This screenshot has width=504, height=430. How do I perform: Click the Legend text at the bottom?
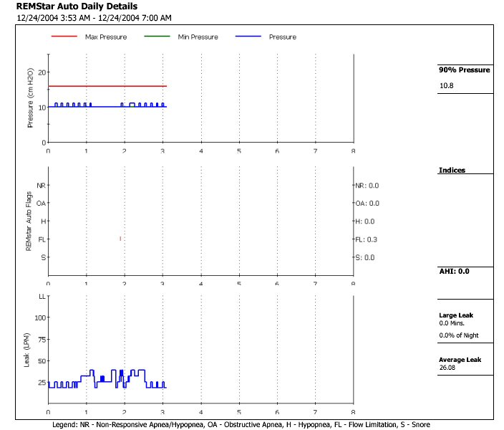pyautogui.click(x=241, y=425)
